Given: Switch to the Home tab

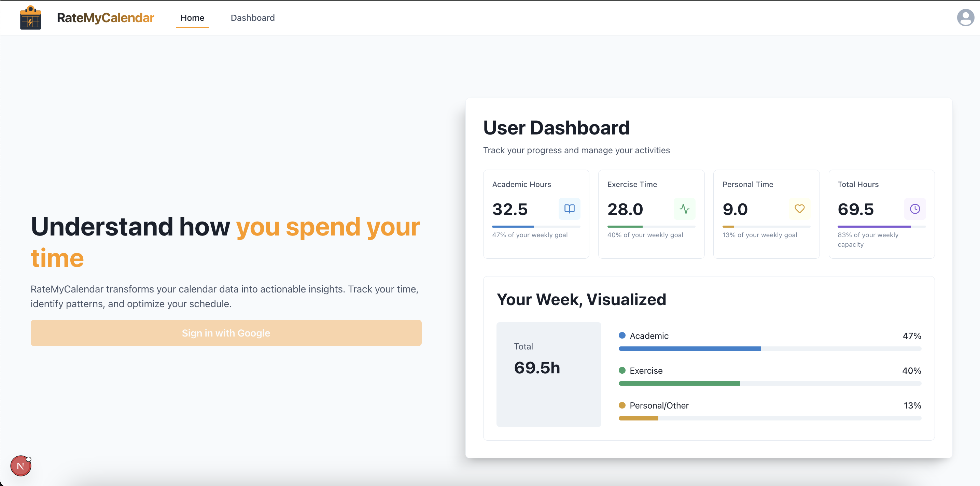Looking at the screenshot, I should 192,18.
